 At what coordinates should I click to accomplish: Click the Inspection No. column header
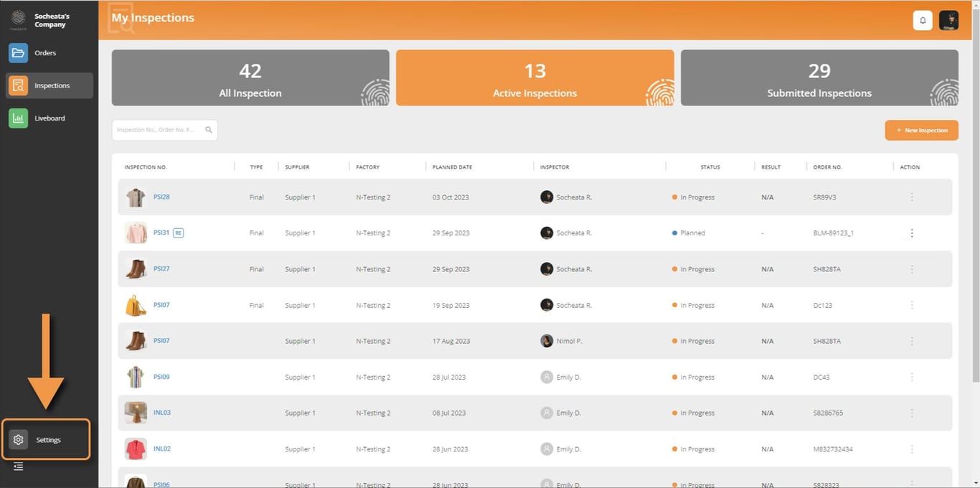pyautogui.click(x=146, y=167)
